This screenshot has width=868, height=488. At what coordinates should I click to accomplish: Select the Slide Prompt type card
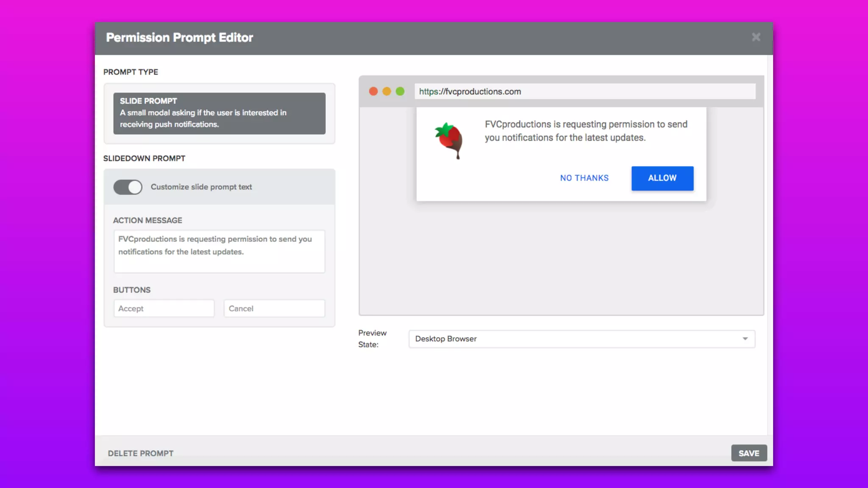click(219, 113)
